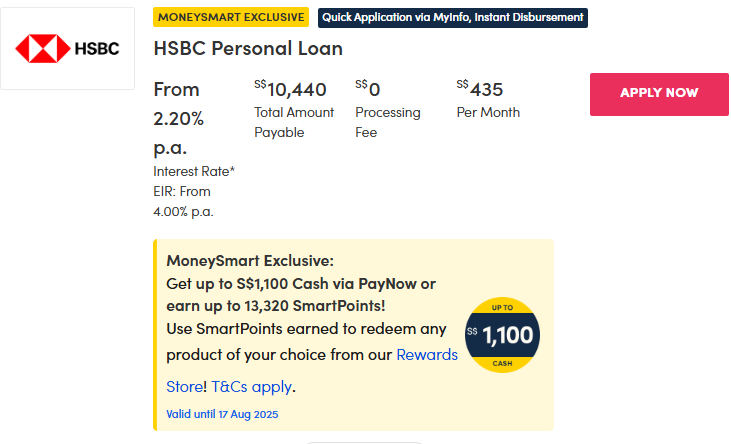Screen dimensions: 731x444
Task: Select the HSBC Personal Loan title
Action: pyautogui.click(x=248, y=48)
